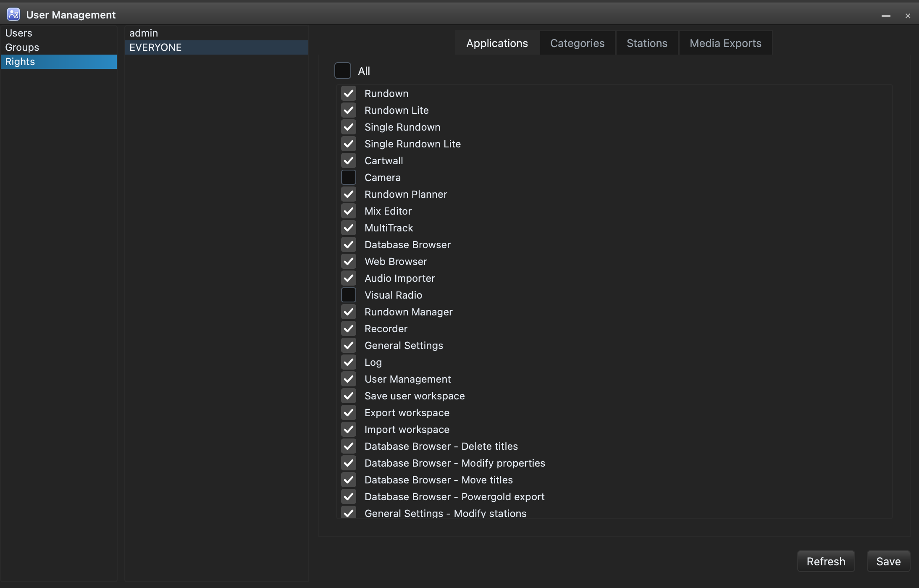Uncheck Database Browser - Powergold export checkbox

pos(349,497)
